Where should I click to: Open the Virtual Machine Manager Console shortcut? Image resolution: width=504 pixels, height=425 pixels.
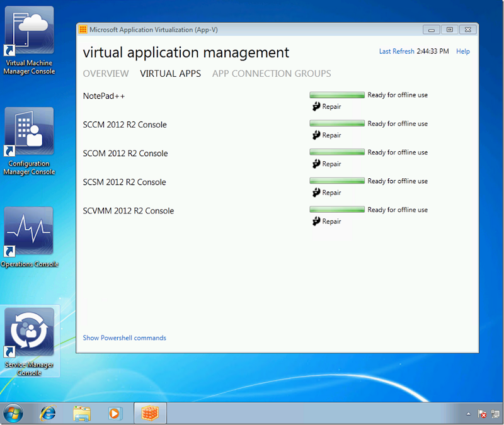[29, 40]
